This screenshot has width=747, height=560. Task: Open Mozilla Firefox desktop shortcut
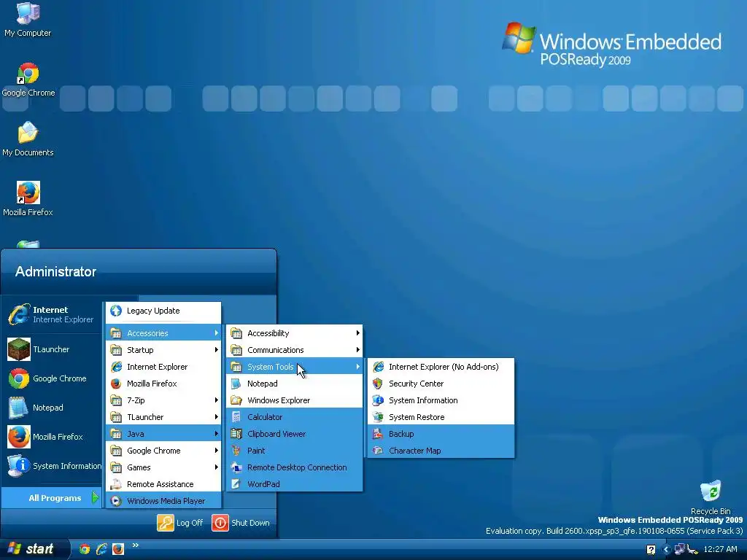[x=28, y=198]
